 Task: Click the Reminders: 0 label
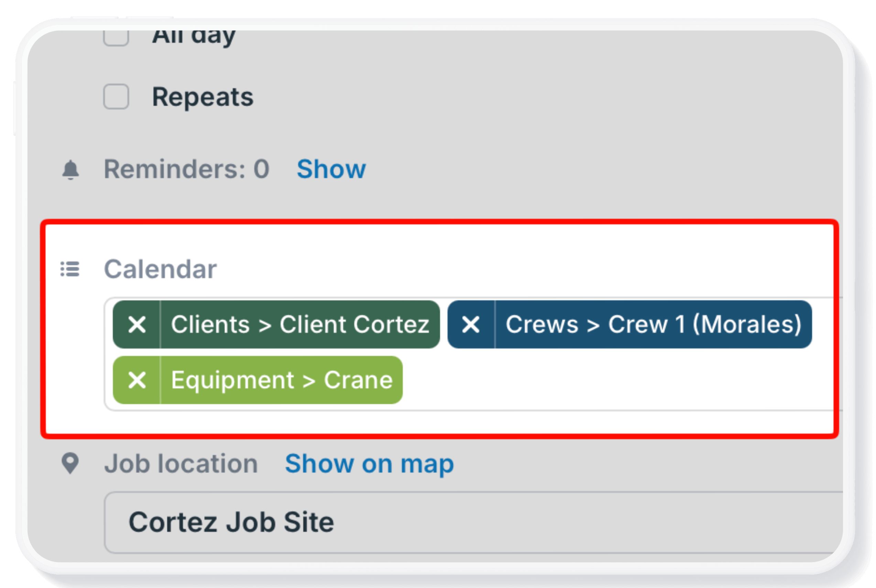(x=186, y=169)
